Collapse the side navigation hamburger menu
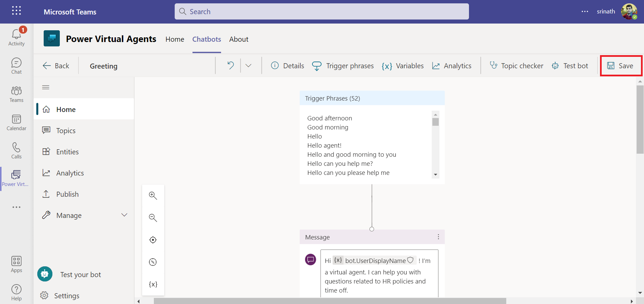This screenshot has width=644, height=304. 46,87
